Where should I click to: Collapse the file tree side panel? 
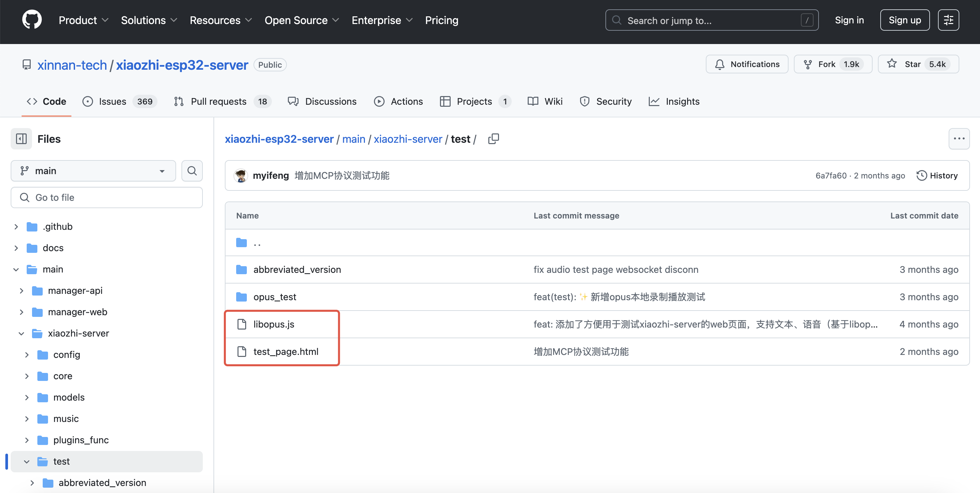(x=21, y=139)
